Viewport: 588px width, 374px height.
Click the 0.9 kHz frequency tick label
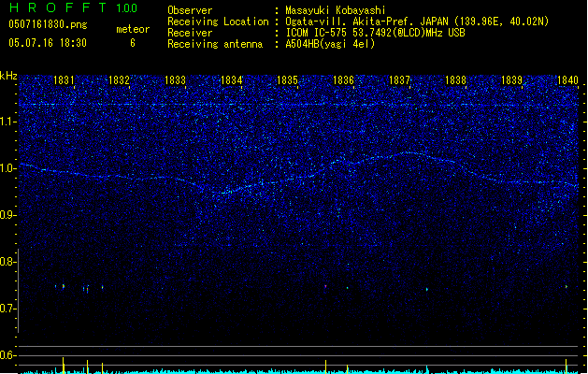click(8, 215)
